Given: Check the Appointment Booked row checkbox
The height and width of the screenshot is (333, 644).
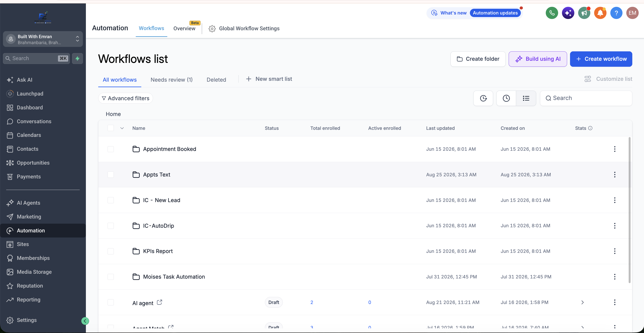Looking at the screenshot, I should click(x=111, y=149).
